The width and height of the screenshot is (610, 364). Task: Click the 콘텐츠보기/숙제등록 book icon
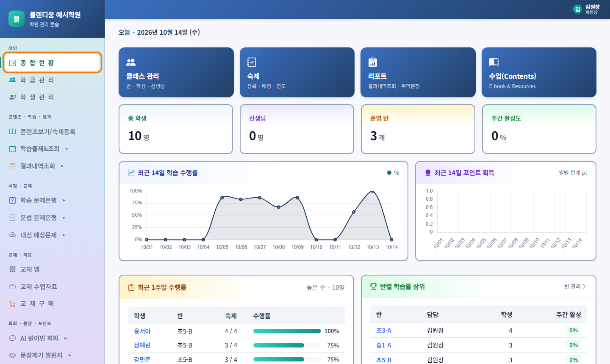13,132
